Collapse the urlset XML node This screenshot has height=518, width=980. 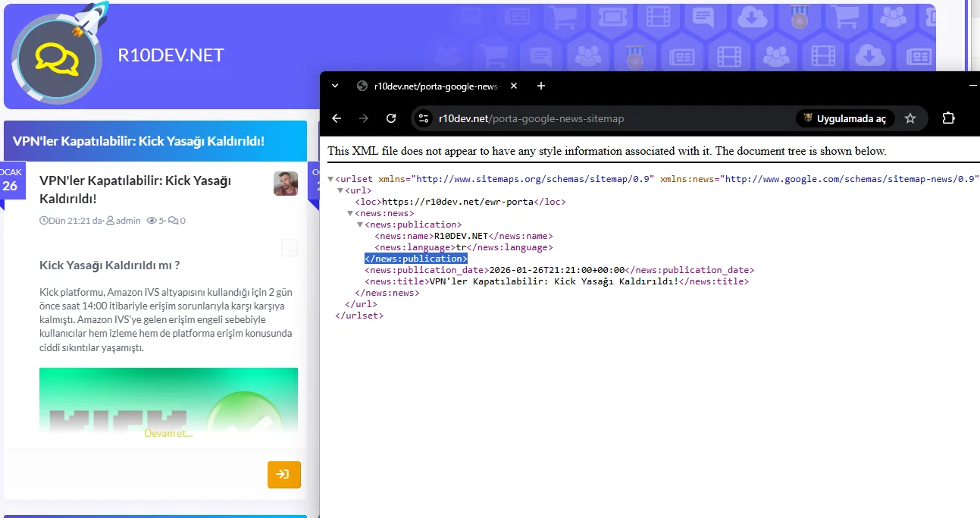click(x=330, y=179)
